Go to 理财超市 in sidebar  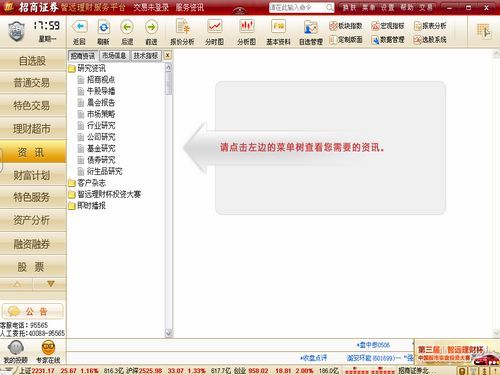pos(33,129)
